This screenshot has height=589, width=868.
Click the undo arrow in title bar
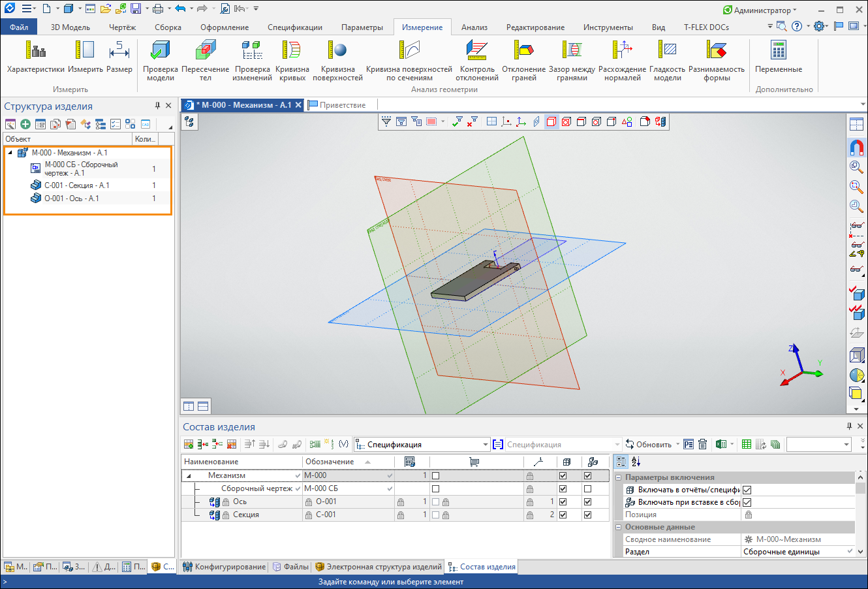tap(180, 9)
